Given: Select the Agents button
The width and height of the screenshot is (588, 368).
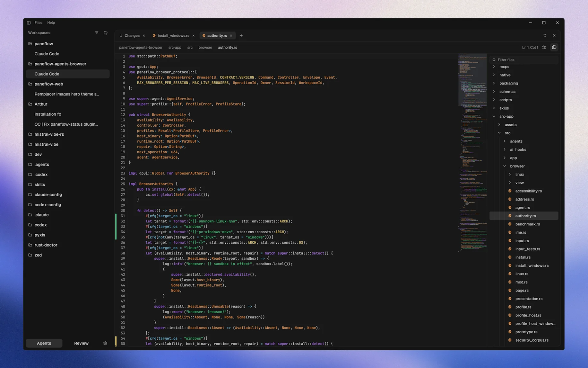Looking at the screenshot, I should tap(44, 343).
